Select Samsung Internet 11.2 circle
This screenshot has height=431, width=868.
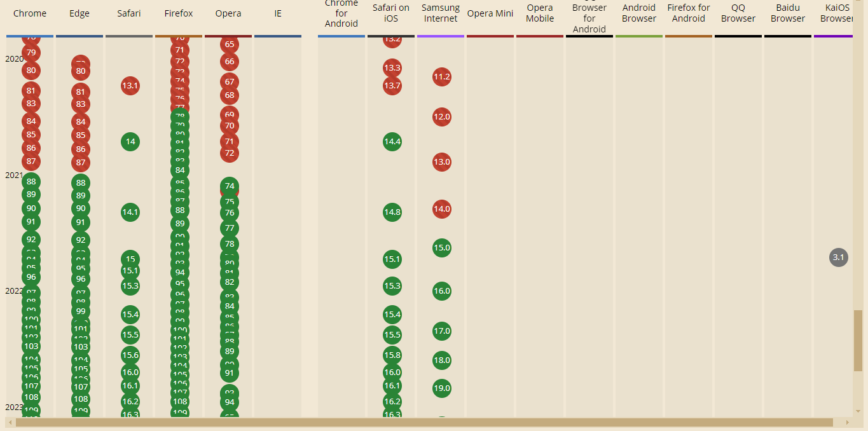(x=442, y=77)
